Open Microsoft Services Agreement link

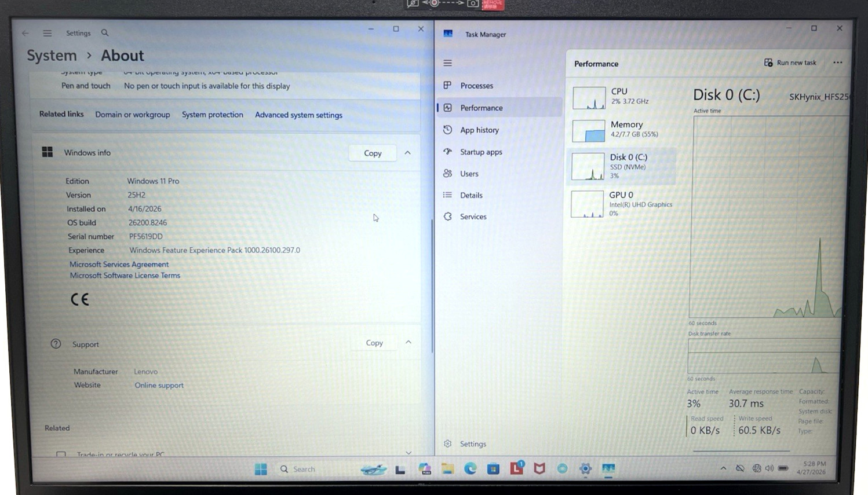[x=119, y=264]
